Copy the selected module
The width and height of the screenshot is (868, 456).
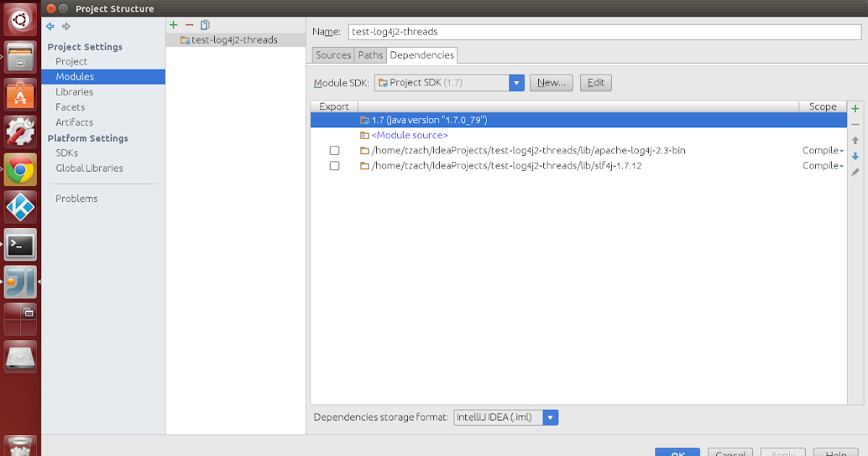click(205, 25)
